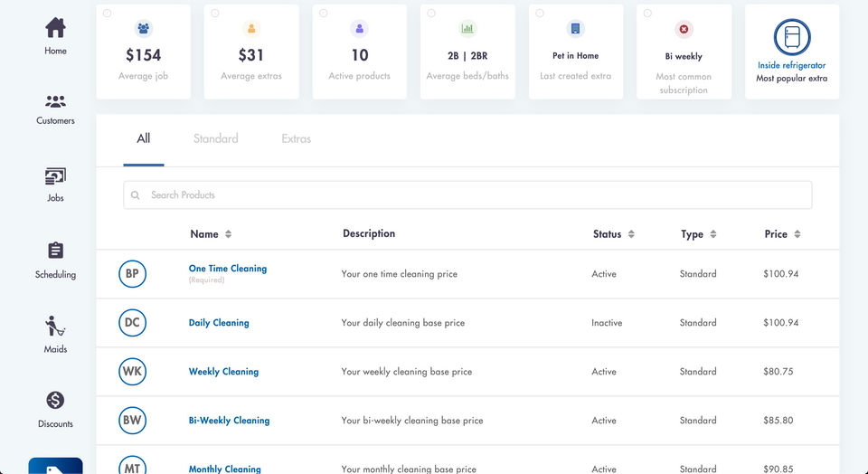Click 'Your weekly cleaning base price' description
The height and width of the screenshot is (474, 868).
click(x=406, y=372)
